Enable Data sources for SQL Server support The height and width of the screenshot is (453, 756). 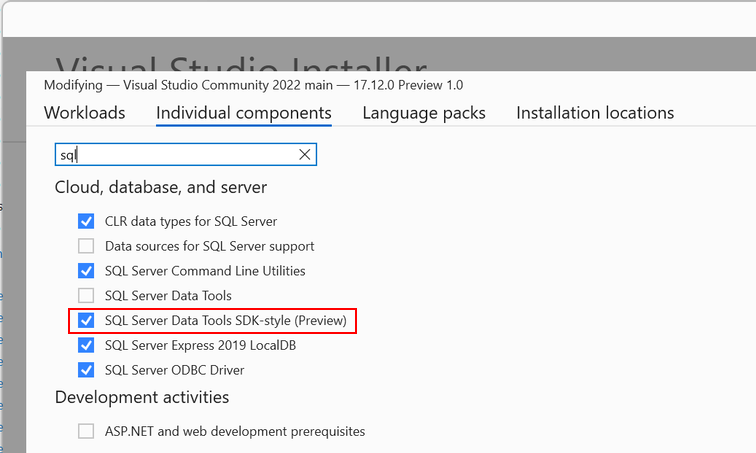point(86,246)
